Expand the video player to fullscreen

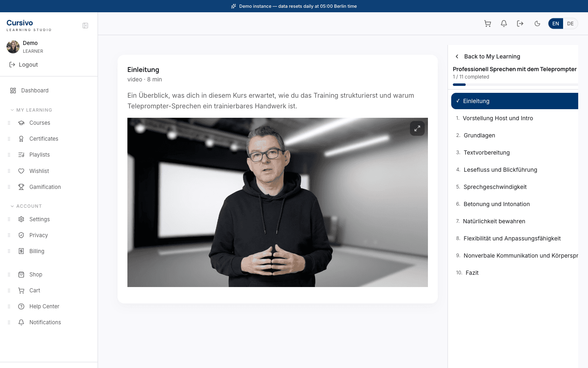(417, 128)
